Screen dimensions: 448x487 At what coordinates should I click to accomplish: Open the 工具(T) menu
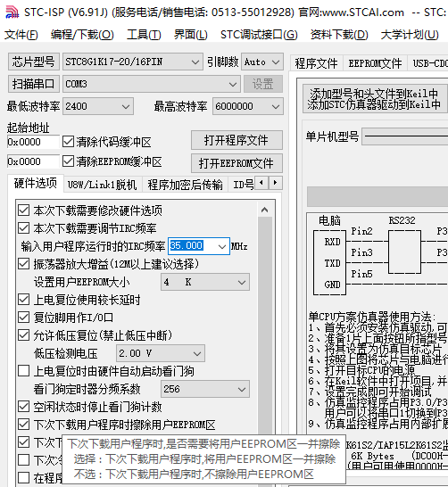point(144,35)
